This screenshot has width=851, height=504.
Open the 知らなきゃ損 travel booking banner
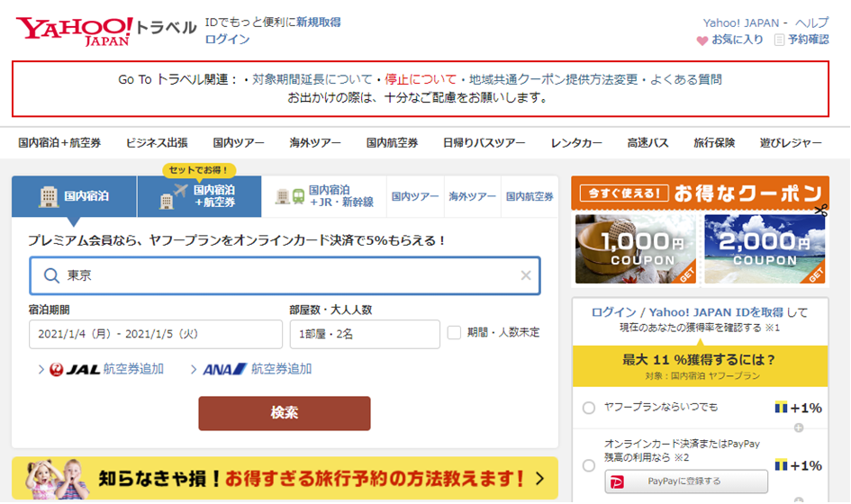coord(285,479)
